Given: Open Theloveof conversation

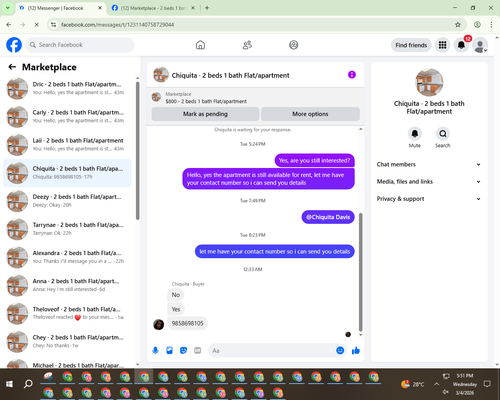Looking at the screenshot, I should pyautogui.click(x=67, y=313).
